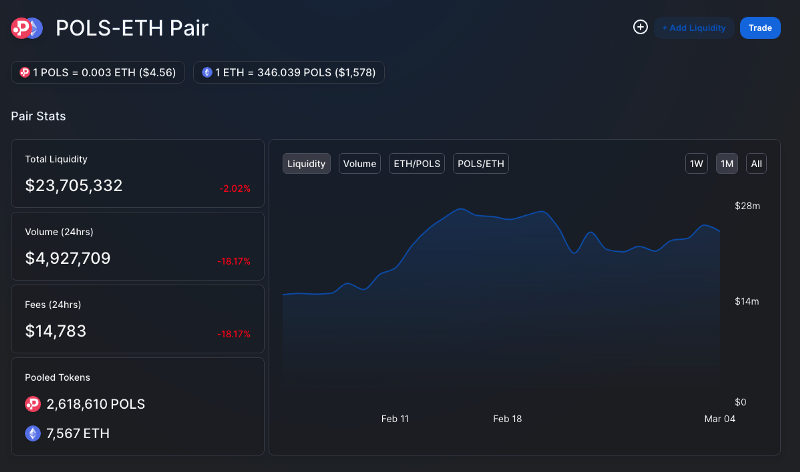Click the Total Liquidity label
This screenshot has height=472, width=800.
tap(56, 159)
